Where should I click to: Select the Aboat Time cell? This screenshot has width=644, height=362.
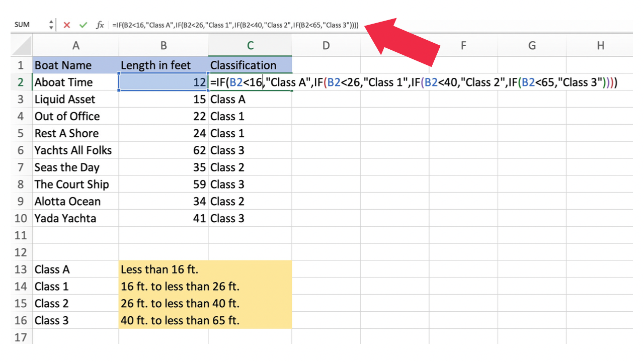tap(75, 82)
